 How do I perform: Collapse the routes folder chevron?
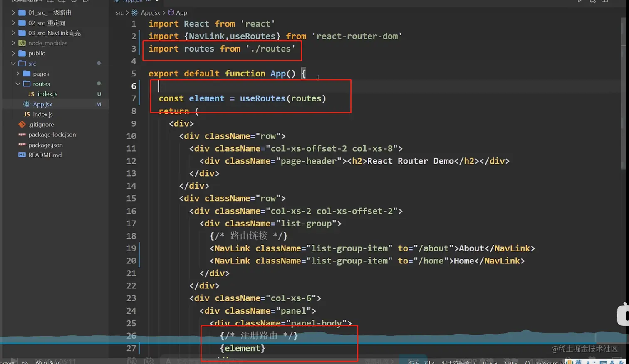click(x=18, y=84)
